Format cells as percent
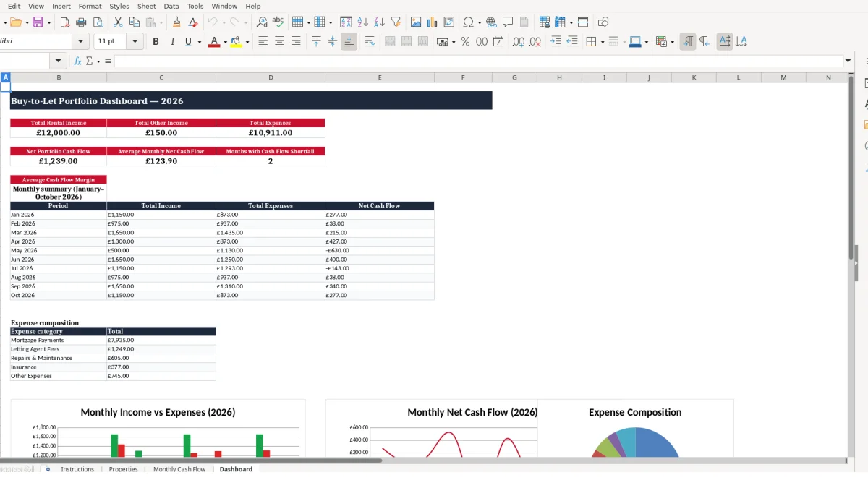The width and height of the screenshot is (868, 488). click(465, 42)
